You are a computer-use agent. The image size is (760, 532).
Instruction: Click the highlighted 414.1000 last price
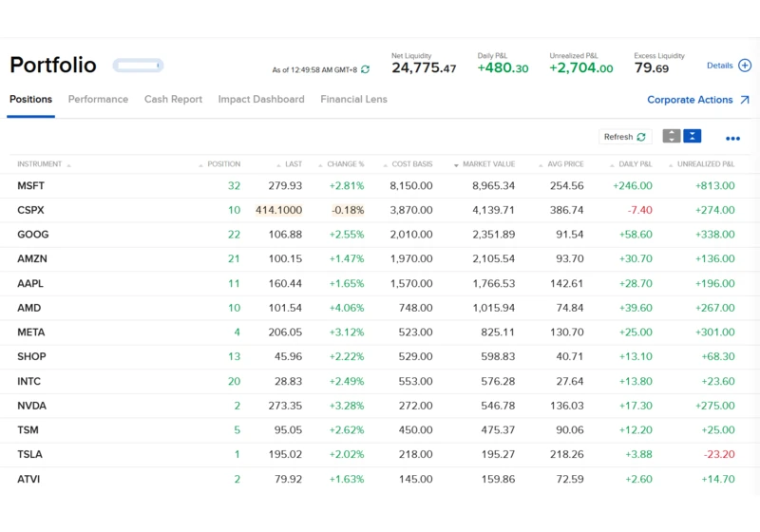pyautogui.click(x=278, y=210)
